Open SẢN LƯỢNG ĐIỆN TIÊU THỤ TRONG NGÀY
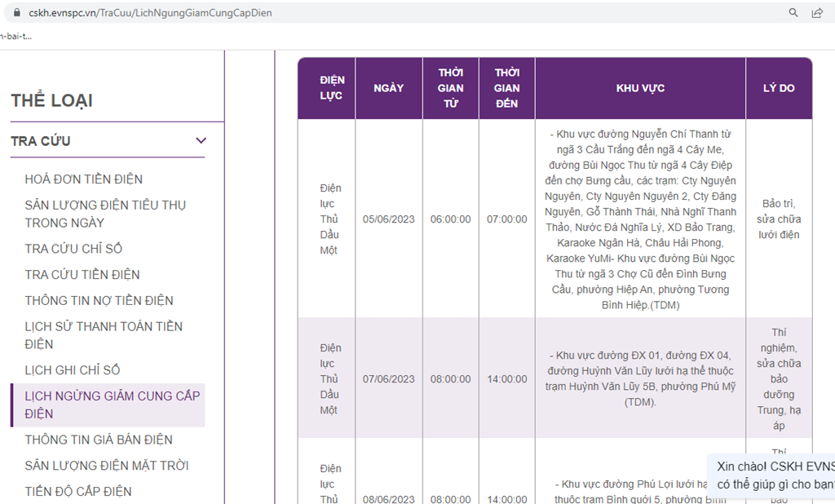The image size is (835, 504). tap(105, 214)
